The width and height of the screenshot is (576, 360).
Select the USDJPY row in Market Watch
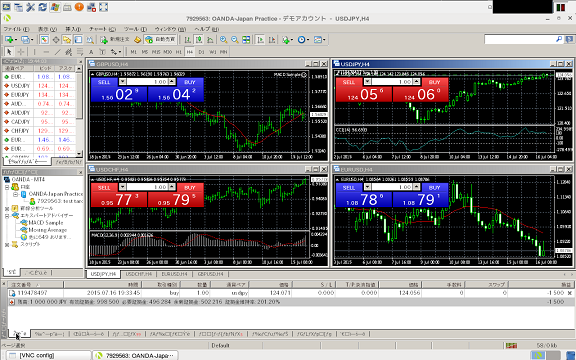pyautogui.click(x=39, y=86)
